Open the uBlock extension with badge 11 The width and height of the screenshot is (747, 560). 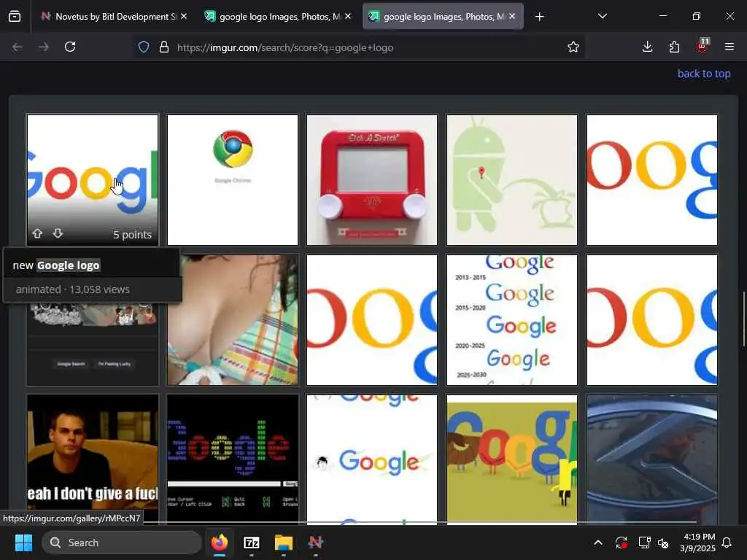[x=703, y=46]
